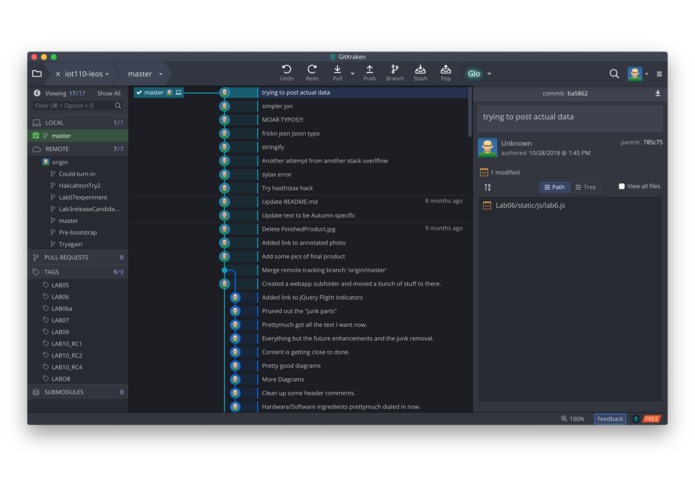Click the Redo toolbar icon
The width and height of the screenshot is (695, 494).
coord(312,73)
